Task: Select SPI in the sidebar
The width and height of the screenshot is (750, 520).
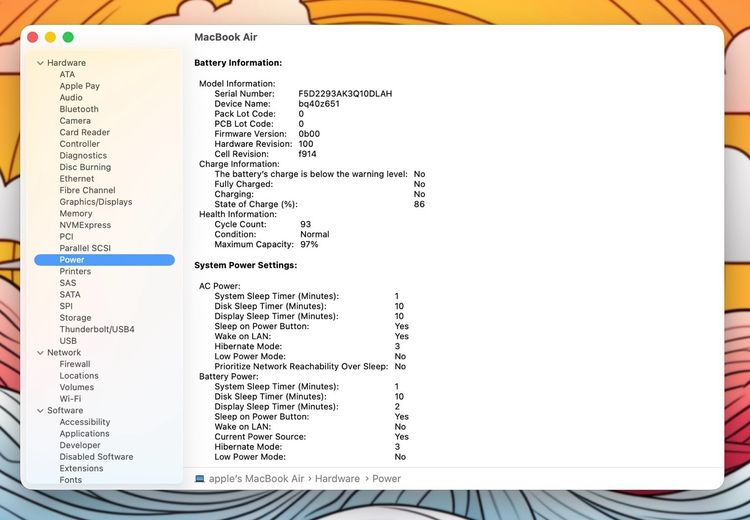Action: tap(66, 306)
